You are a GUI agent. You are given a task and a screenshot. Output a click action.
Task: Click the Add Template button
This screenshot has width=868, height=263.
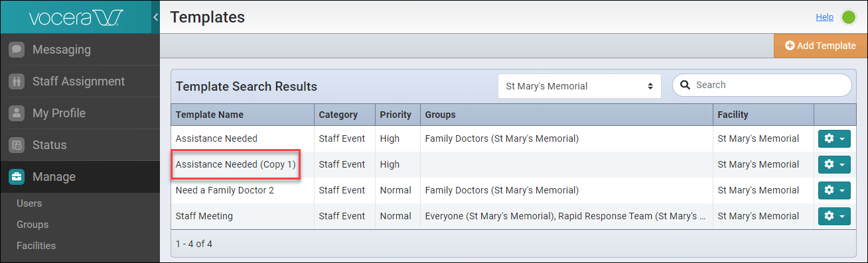tap(820, 46)
